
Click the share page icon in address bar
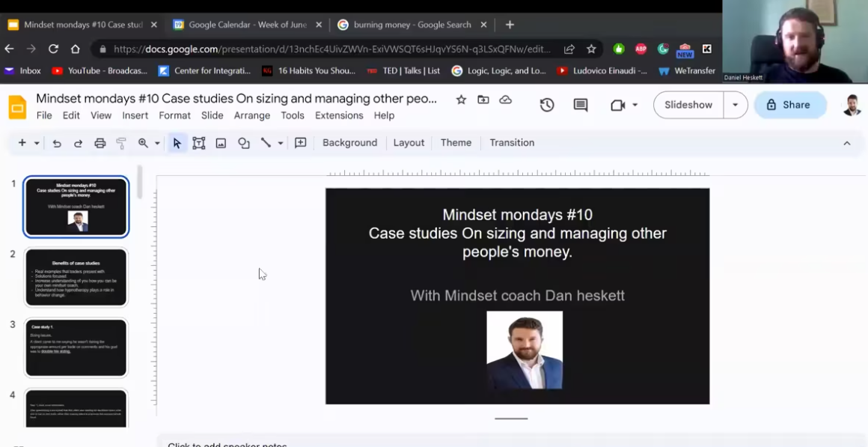click(x=569, y=49)
